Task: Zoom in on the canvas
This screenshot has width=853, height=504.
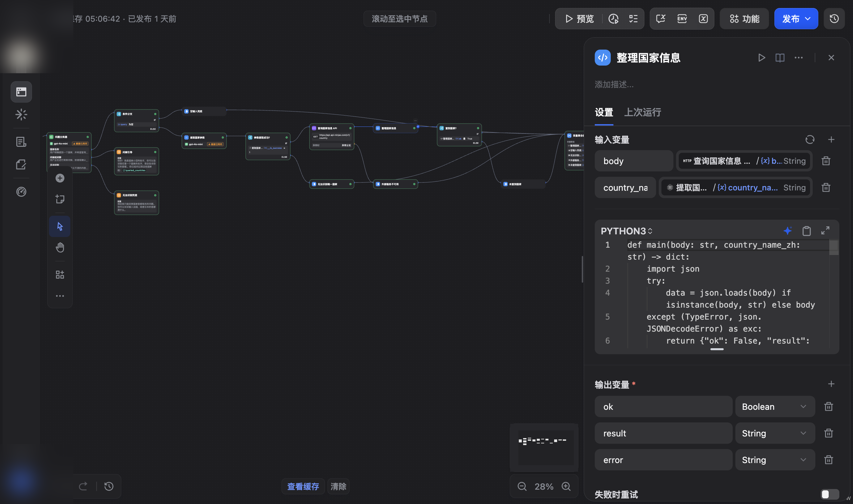Action: coord(566,486)
